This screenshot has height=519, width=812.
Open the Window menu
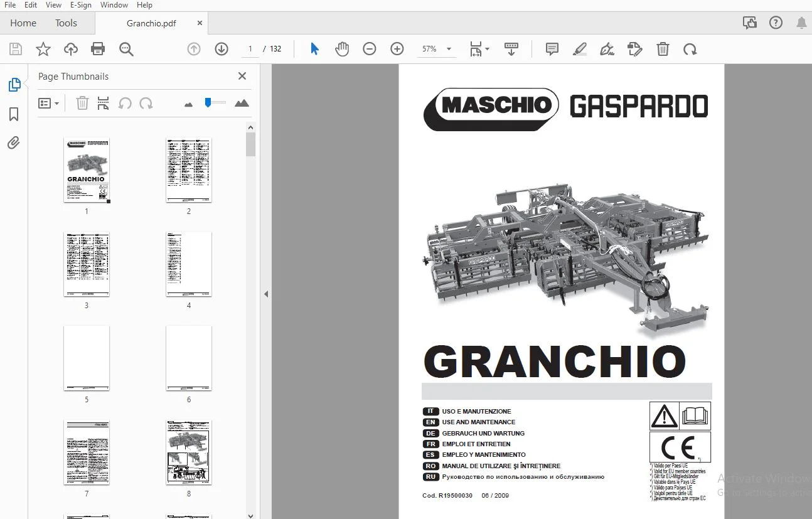pos(114,5)
